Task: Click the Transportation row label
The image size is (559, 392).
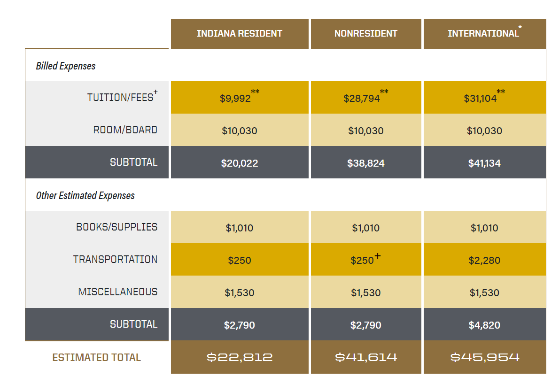Action: click(x=115, y=260)
